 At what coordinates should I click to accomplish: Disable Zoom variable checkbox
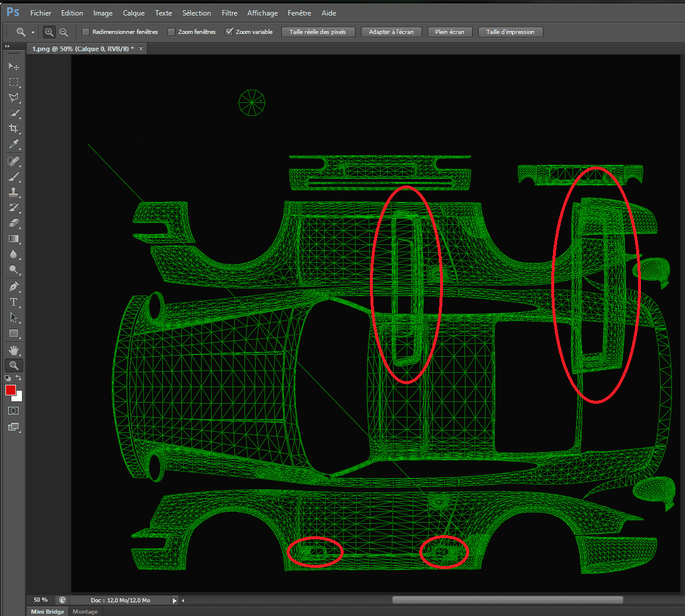[x=229, y=32]
